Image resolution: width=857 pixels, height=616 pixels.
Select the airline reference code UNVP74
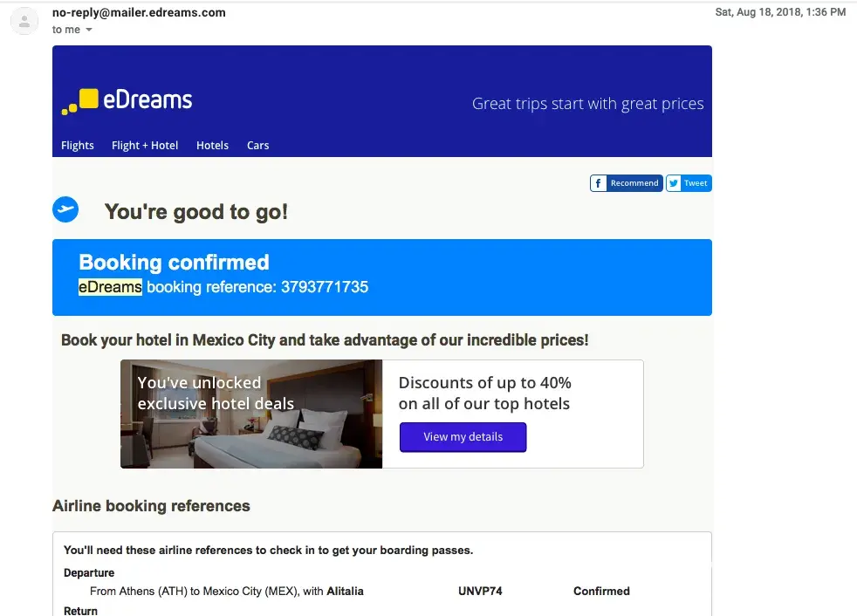[480, 592]
